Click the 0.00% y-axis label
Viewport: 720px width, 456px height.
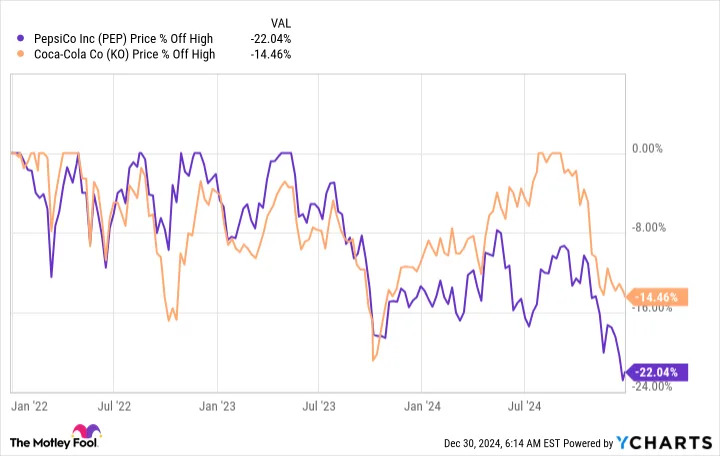click(647, 149)
